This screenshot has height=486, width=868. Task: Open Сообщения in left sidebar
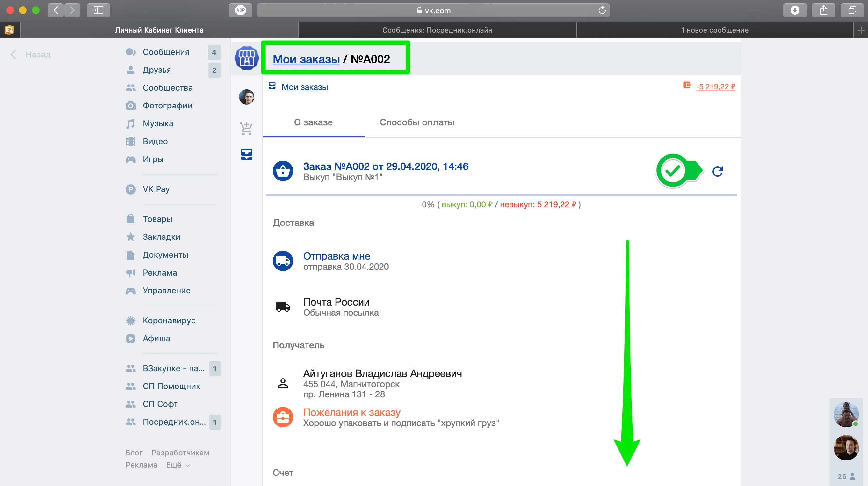pyautogui.click(x=166, y=52)
